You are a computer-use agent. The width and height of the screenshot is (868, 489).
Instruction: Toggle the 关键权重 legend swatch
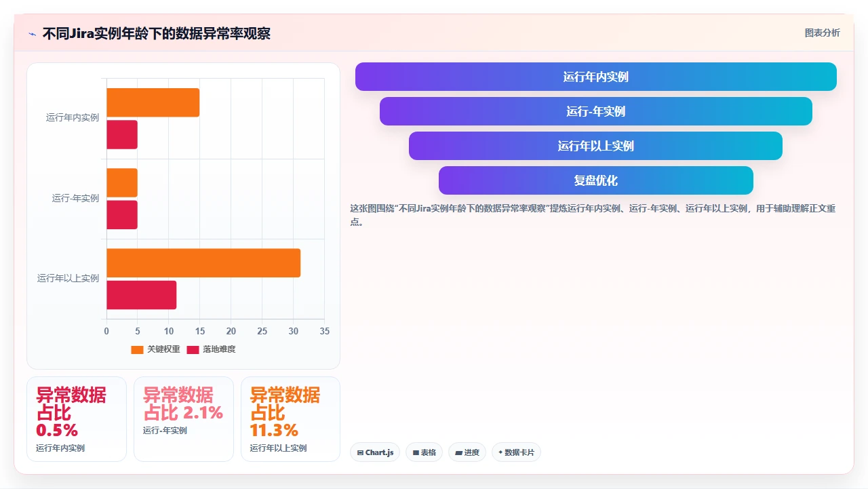(137, 349)
